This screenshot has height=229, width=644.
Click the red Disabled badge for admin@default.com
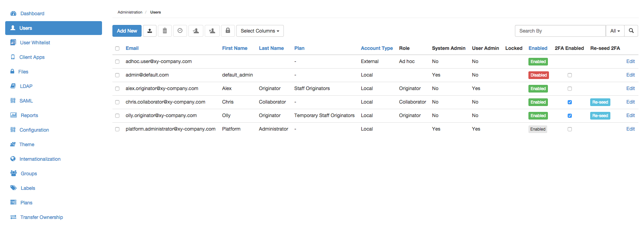click(x=538, y=75)
